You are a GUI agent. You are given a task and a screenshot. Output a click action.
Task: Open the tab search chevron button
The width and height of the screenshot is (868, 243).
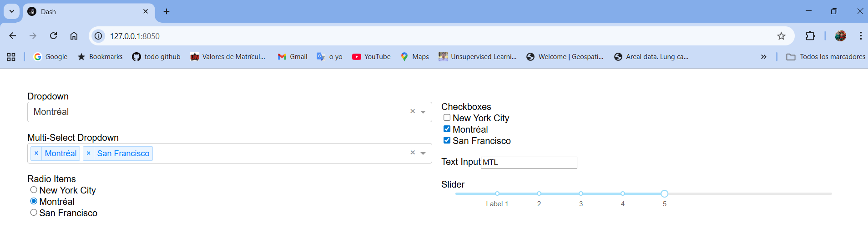pos(12,11)
